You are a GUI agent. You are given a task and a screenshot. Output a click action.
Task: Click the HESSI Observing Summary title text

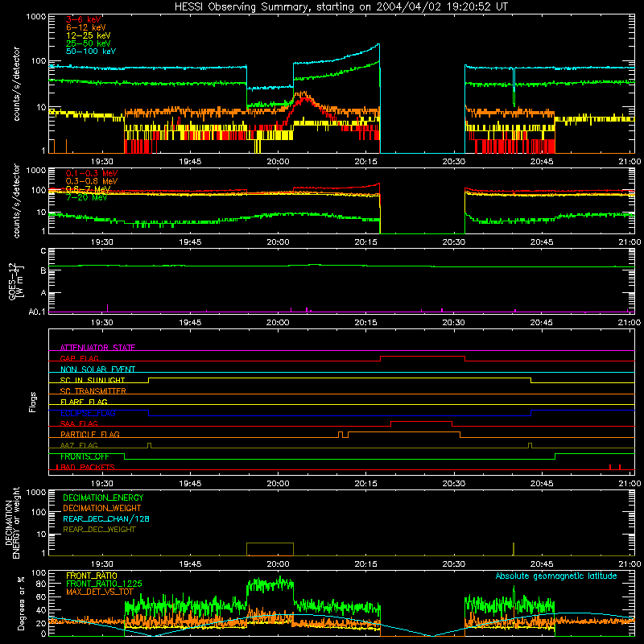tap(341, 7)
